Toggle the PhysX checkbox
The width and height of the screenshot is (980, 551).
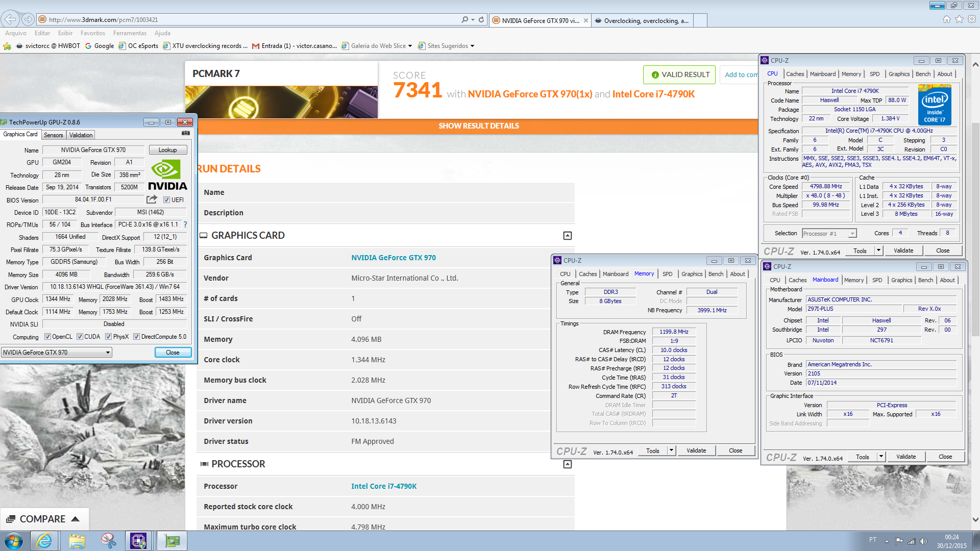pos(108,337)
